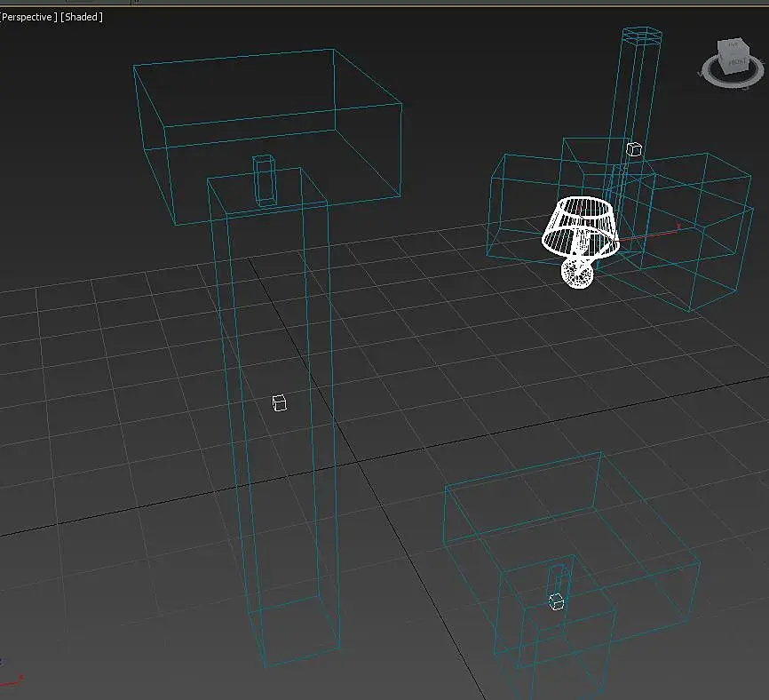Select the helper cube near lamp post
This screenshot has width=769, height=700.
[x=634, y=149]
